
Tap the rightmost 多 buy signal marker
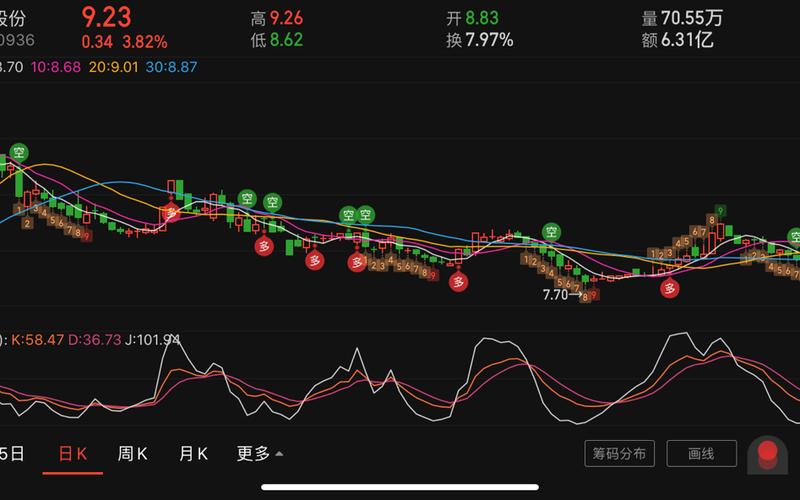(x=669, y=289)
